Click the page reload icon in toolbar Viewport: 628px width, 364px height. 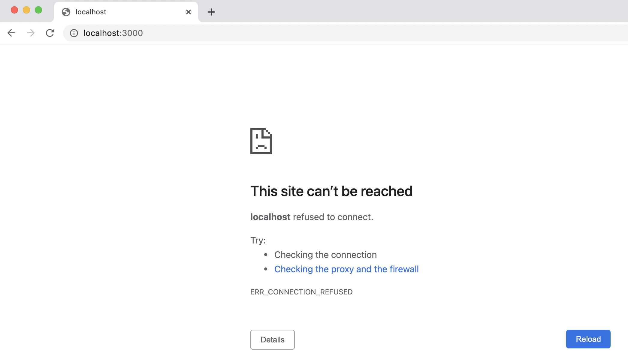(50, 33)
